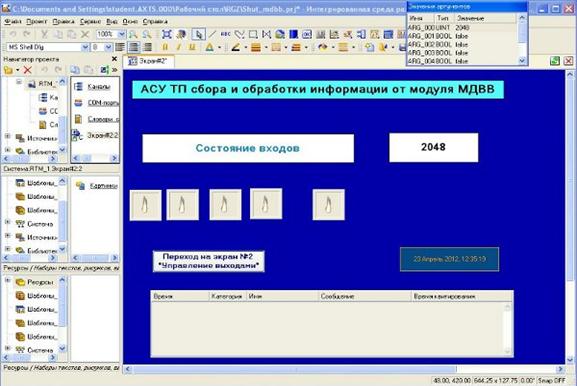Set right text alignment
The image size is (577, 386).
148,47
